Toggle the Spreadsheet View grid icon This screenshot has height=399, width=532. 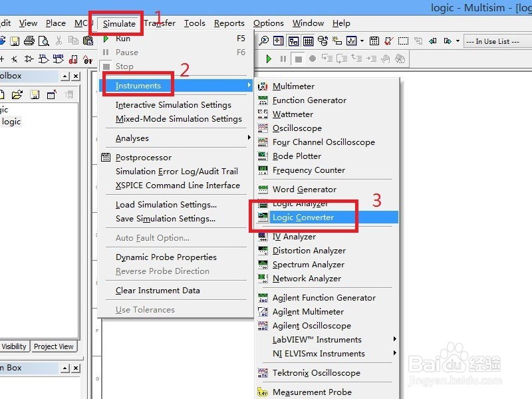[x=308, y=41]
